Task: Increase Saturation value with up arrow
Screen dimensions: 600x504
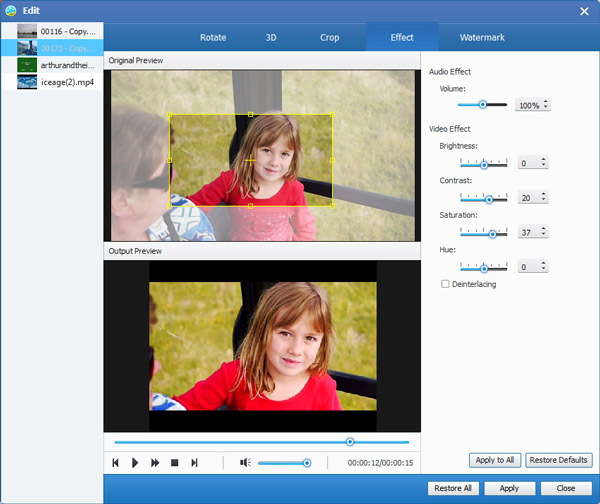Action: point(543,228)
